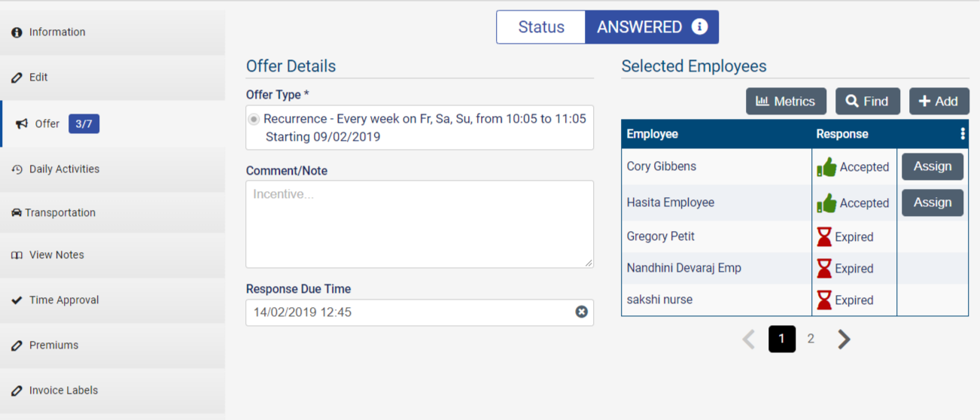Viewport: 980px width, 420px height.
Task: Click the Time Approval checkmark icon
Action: [17, 300]
